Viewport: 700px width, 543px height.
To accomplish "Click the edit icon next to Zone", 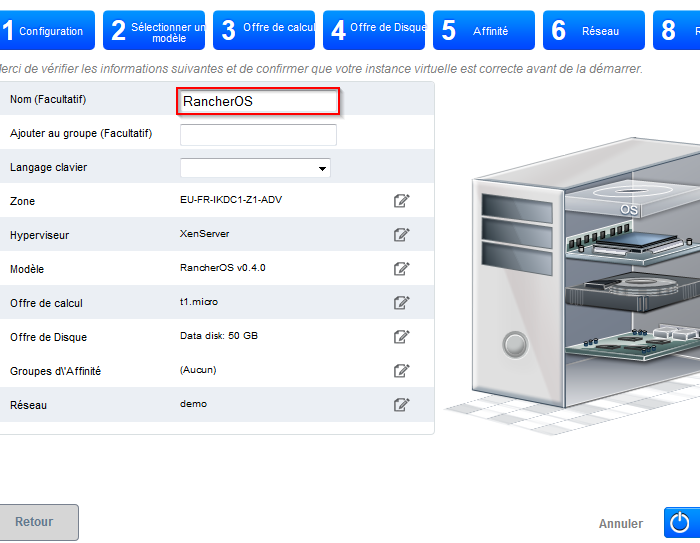I will coord(401,201).
